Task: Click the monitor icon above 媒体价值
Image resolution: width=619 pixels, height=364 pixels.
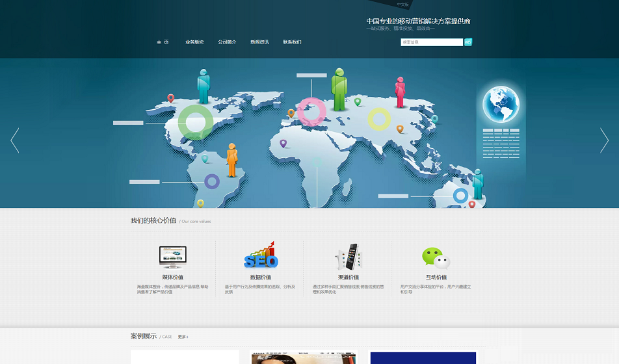Action: 173,257
